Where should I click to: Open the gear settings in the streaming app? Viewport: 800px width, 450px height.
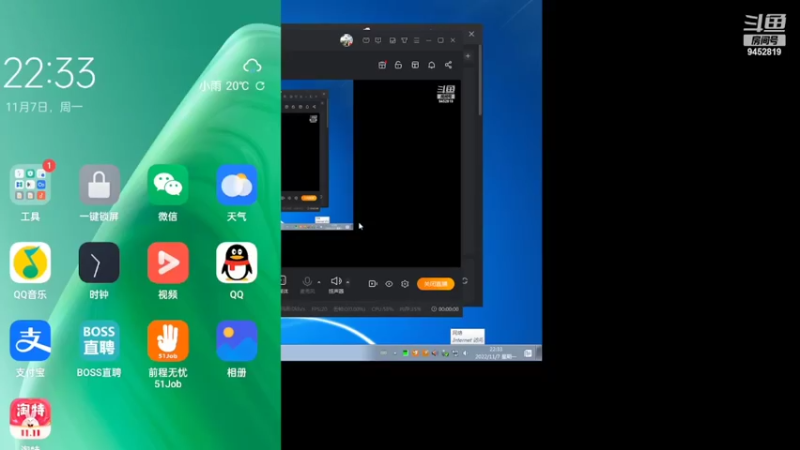coord(405,284)
